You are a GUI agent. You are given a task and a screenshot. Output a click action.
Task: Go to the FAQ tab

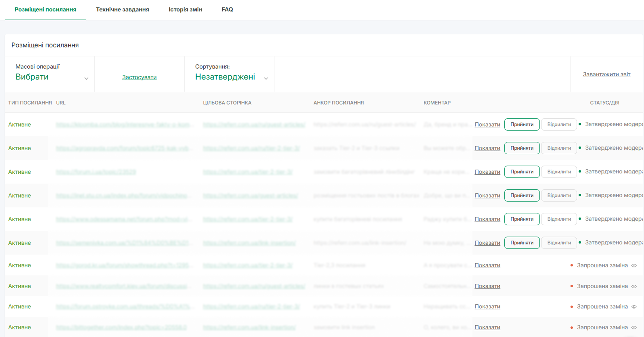tap(227, 10)
